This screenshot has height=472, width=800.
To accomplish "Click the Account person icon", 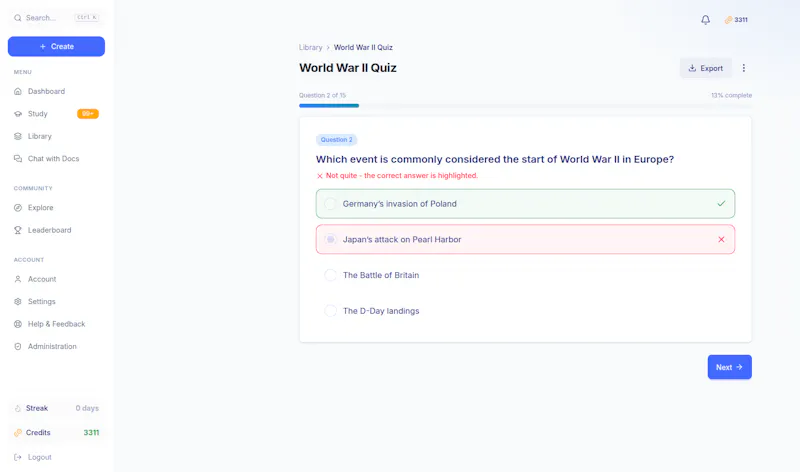I will [18, 279].
